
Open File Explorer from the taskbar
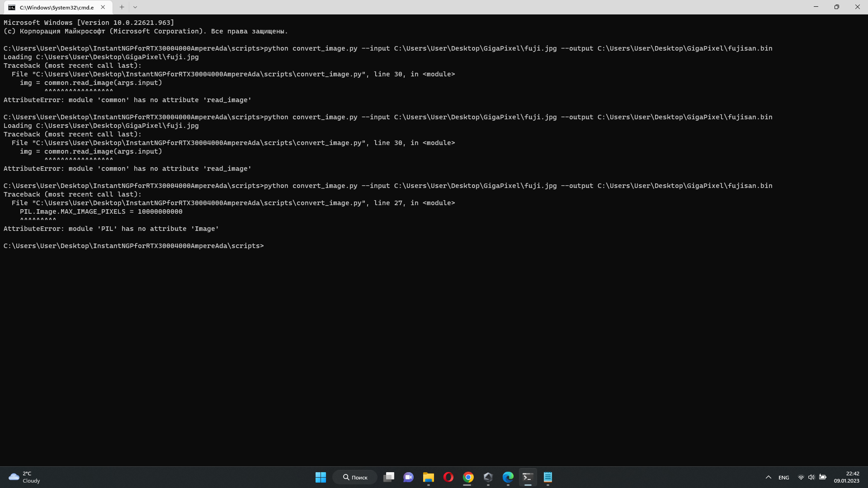pos(428,477)
